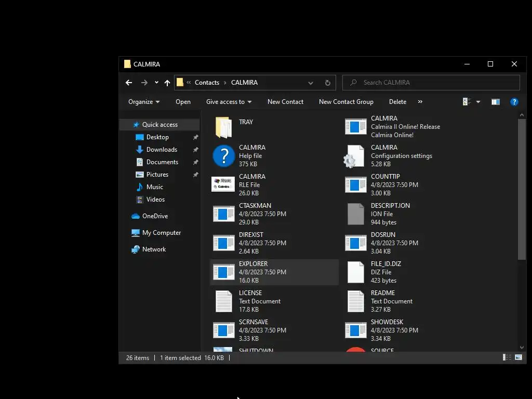Open the Organize dropdown menu
This screenshot has width=532, height=399.
click(x=144, y=102)
